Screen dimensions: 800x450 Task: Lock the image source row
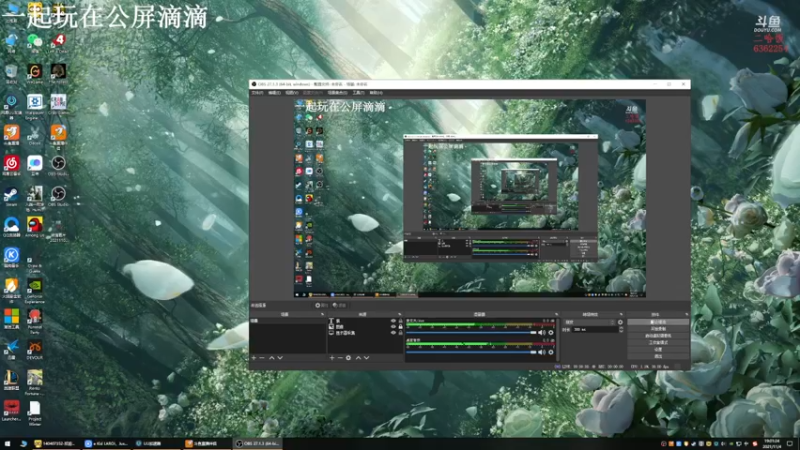[x=401, y=327]
